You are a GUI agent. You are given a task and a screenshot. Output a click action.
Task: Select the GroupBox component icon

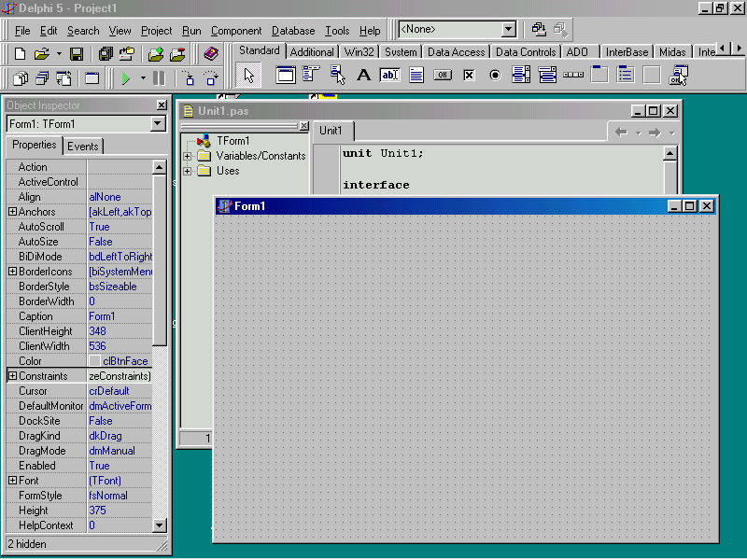(x=599, y=75)
